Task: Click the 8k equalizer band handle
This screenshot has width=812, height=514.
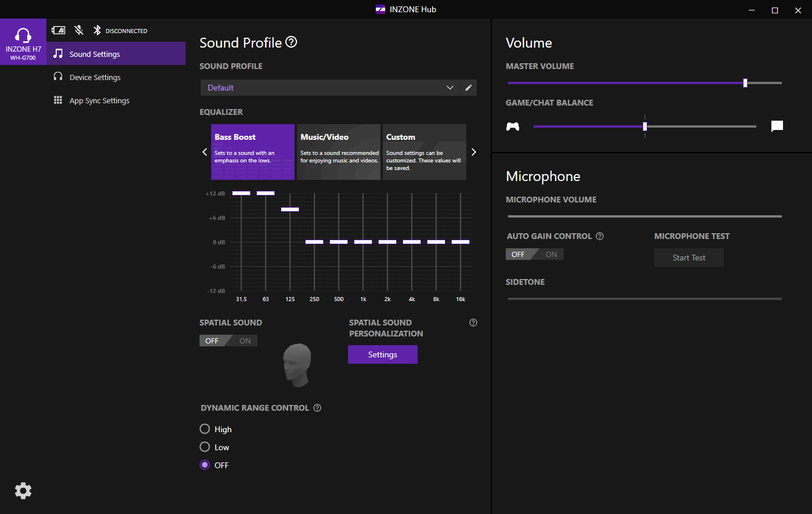Action: 436,242
